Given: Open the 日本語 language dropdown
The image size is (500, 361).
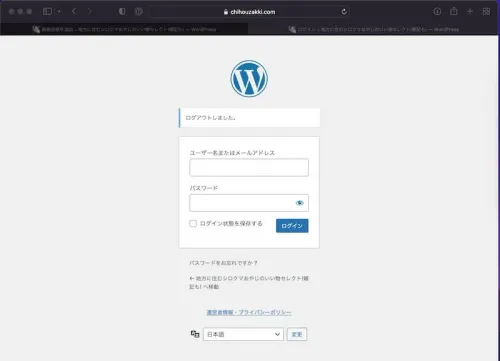Looking at the screenshot, I should click(243, 334).
